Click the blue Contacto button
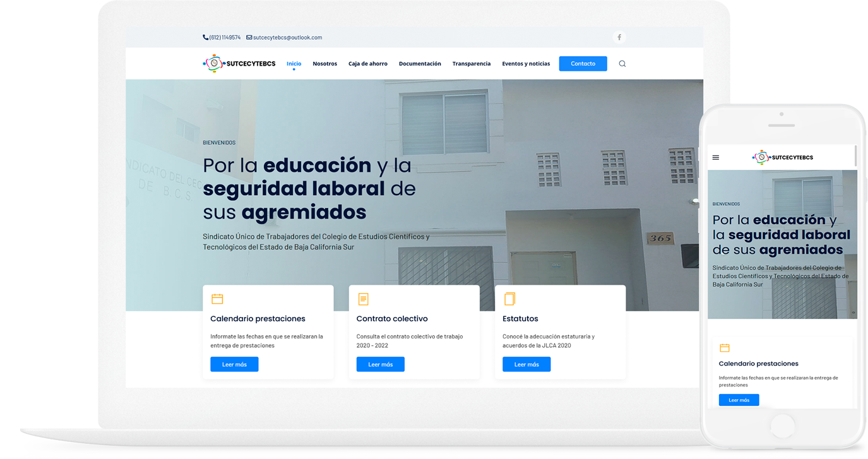The width and height of the screenshot is (868, 459). click(x=583, y=63)
